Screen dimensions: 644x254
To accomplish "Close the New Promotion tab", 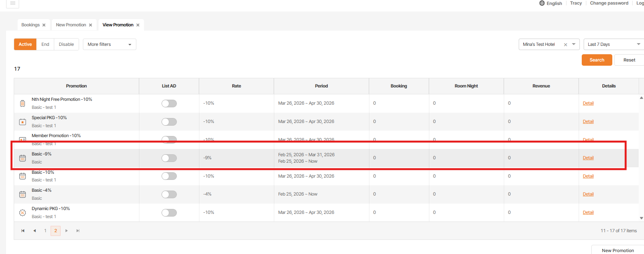I will click(x=91, y=25).
